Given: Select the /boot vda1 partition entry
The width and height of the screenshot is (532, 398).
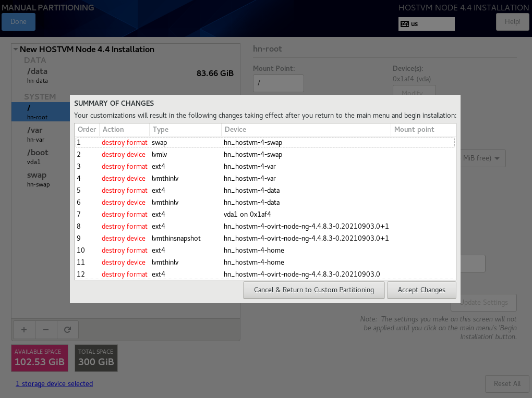Looking at the screenshot, I should (41, 157).
